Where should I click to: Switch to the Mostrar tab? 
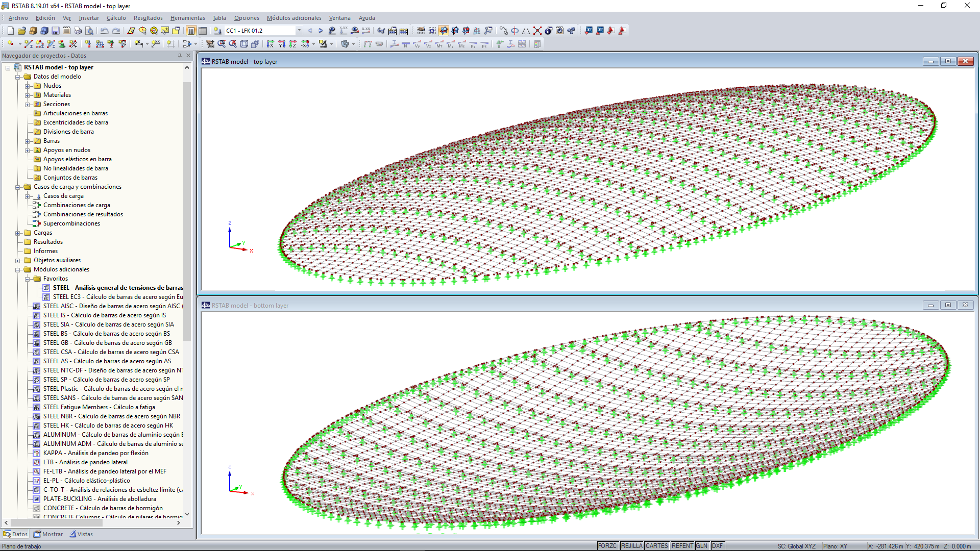[x=48, y=534]
